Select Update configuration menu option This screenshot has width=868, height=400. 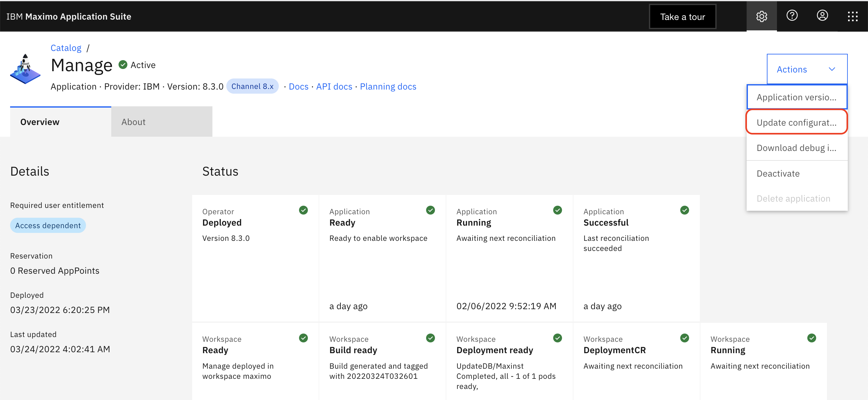[x=796, y=122]
